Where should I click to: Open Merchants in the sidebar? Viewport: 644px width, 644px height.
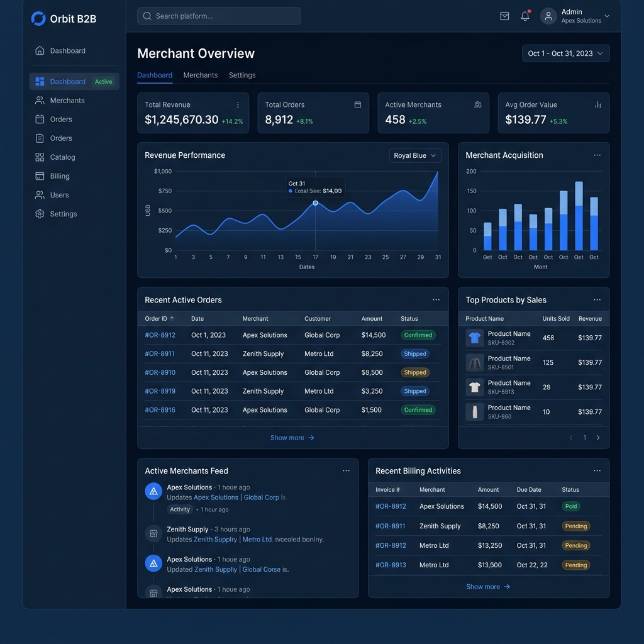[x=74, y=100]
